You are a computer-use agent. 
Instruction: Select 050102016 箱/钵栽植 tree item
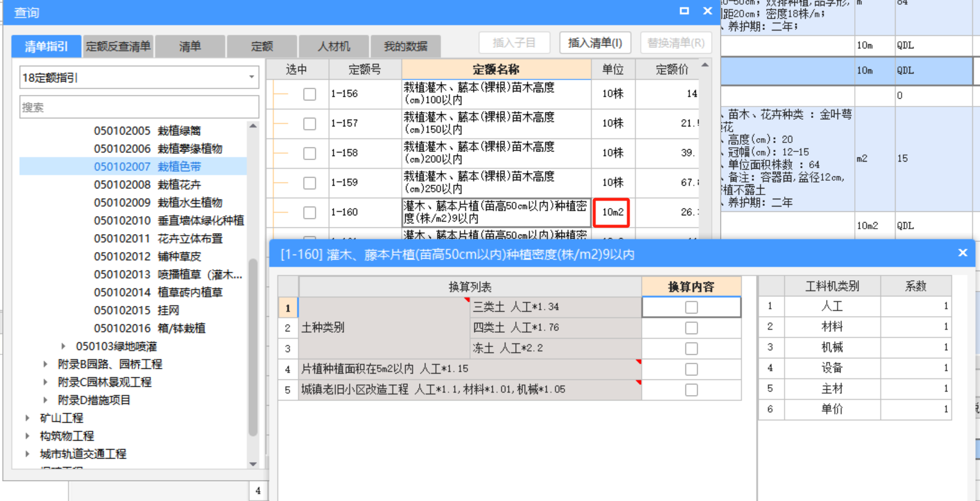[150, 328]
